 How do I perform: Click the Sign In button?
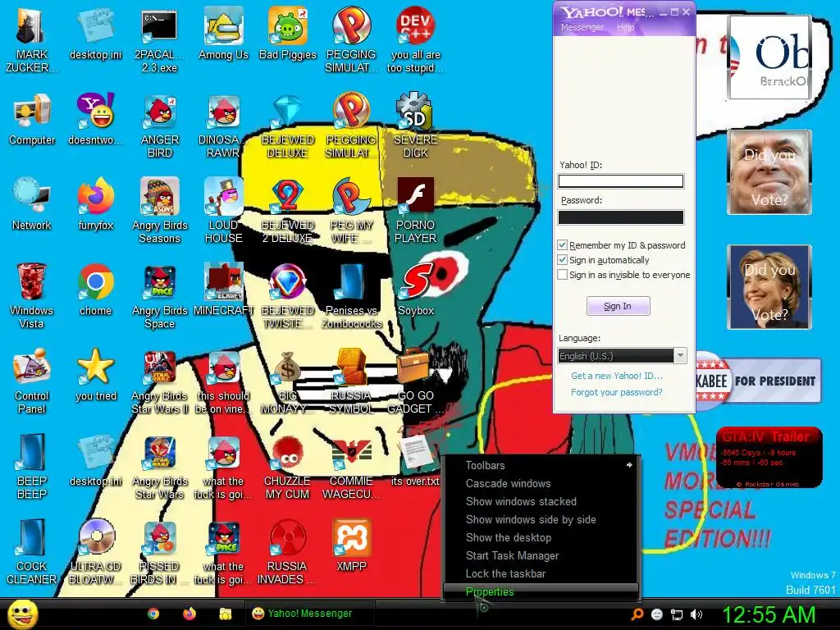point(619,306)
